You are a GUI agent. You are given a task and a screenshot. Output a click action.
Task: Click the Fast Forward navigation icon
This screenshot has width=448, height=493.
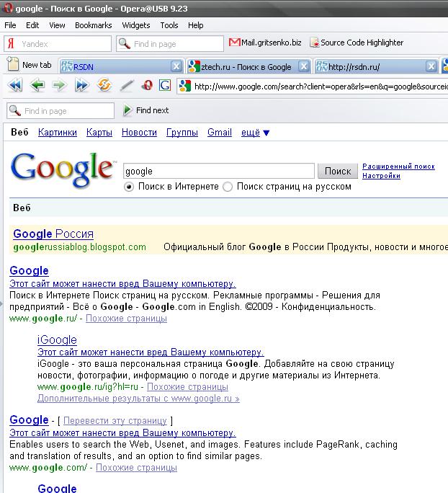(x=81, y=86)
